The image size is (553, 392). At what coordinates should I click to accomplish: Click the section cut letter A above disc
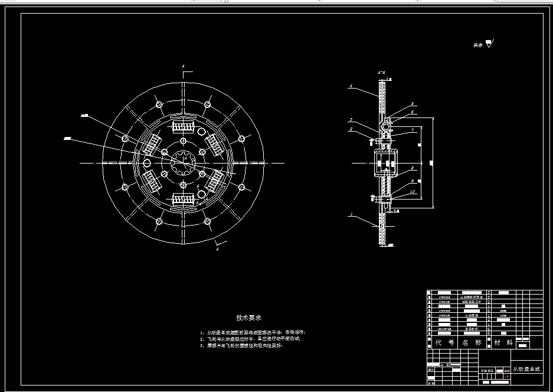(183, 66)
